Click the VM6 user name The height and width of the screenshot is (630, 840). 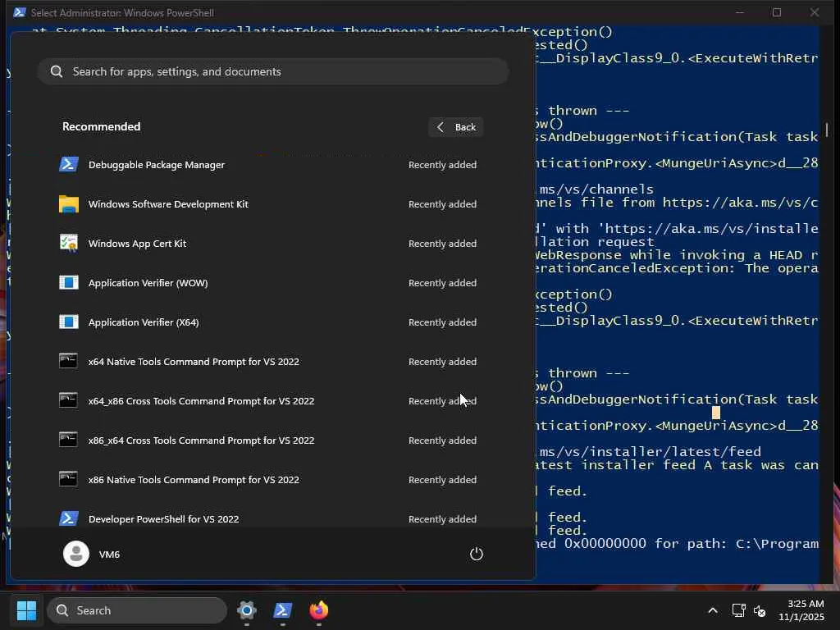click(x=109, y=555)
